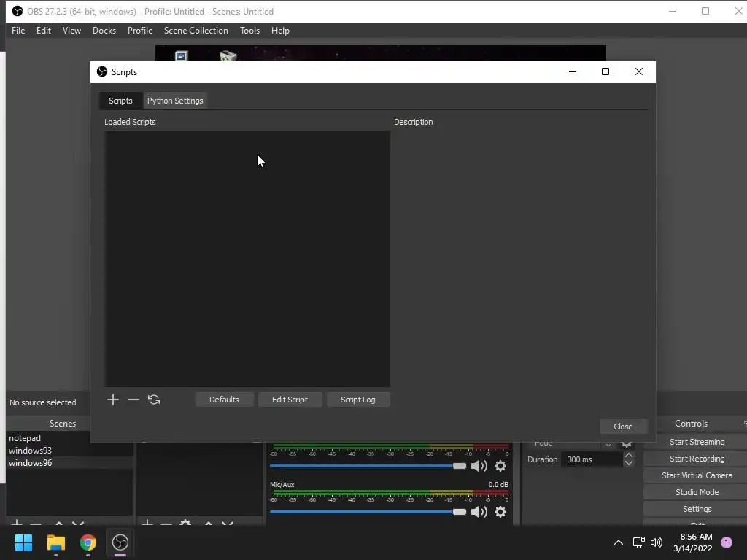Open upper audio channel settings gear
747x560 pixels.
point(500,466)
